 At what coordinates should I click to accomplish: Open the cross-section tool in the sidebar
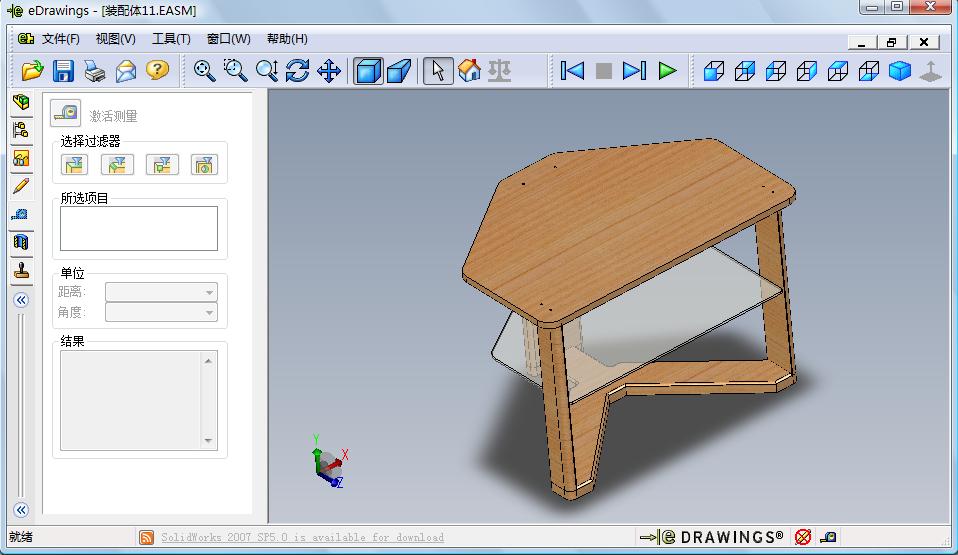coord(21,242)
